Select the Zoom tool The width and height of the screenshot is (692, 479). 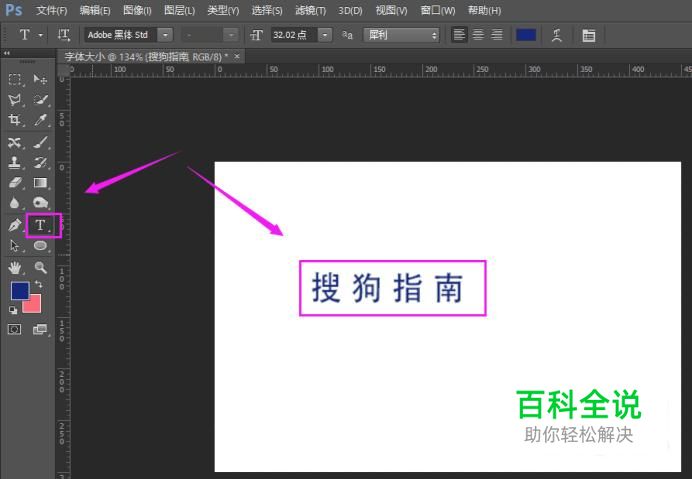40,268
